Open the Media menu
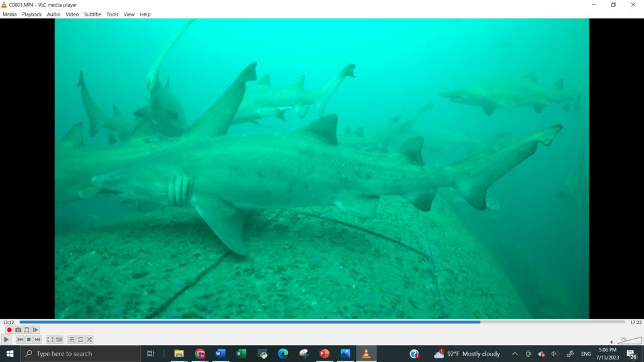 pos(9,14)
